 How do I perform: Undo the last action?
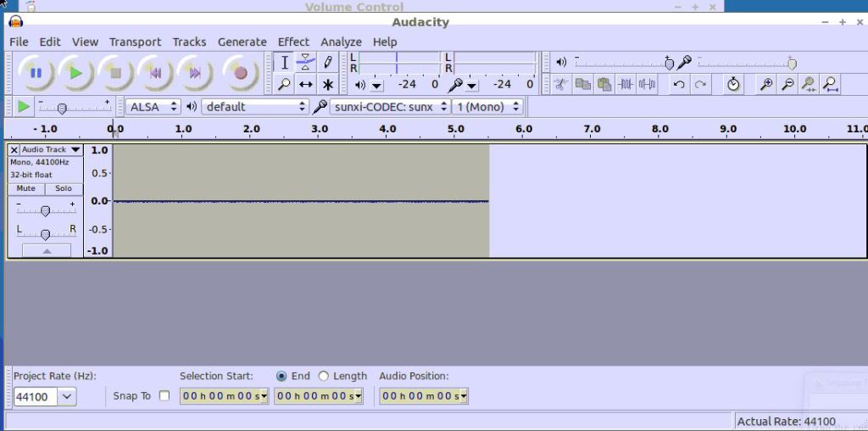coord(679,85)
